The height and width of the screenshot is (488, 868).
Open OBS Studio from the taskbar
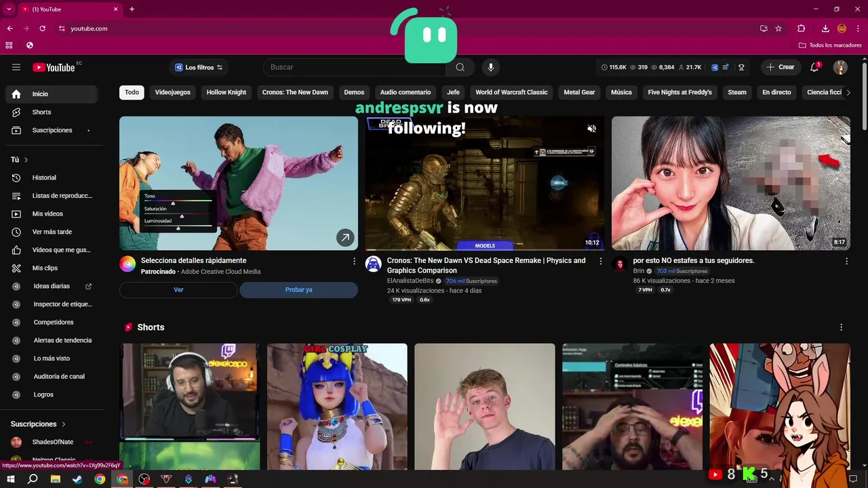pyautogui.click(x=144, y=479)
